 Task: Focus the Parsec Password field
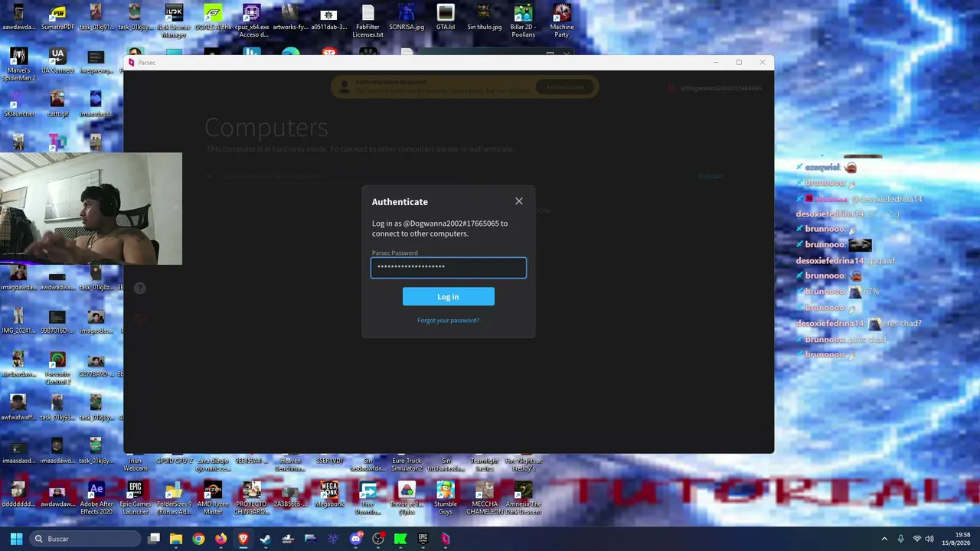449,267
